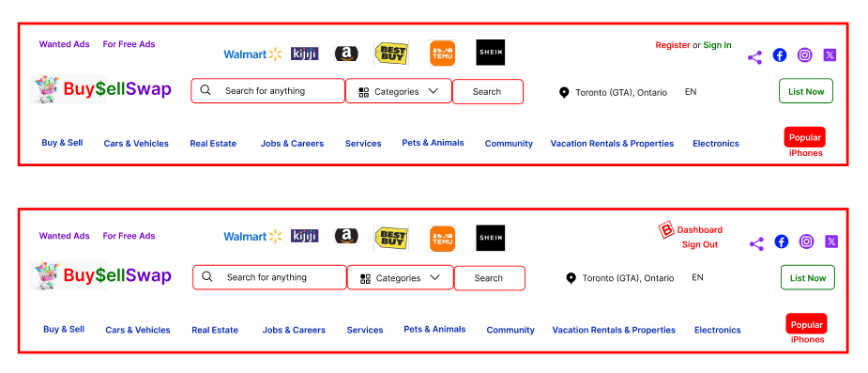Click the SHEIN logo in the Sign In header

(x=490, y=52)
